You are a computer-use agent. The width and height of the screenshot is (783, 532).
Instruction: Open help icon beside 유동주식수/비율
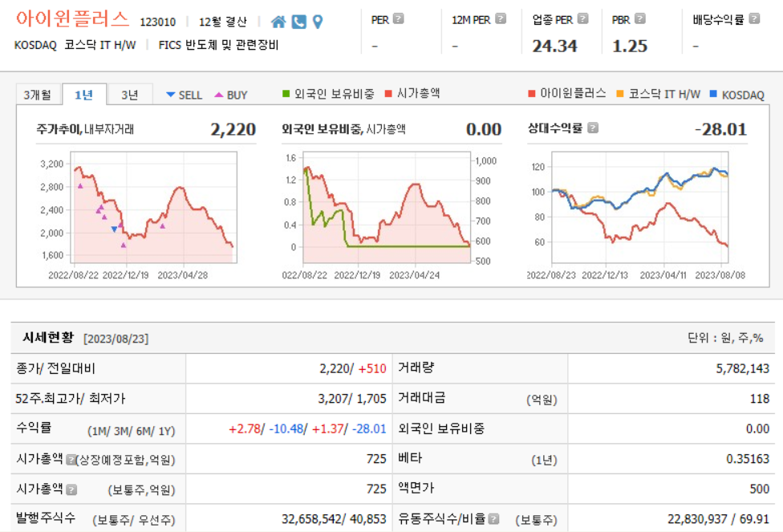(x=494, y=519)
